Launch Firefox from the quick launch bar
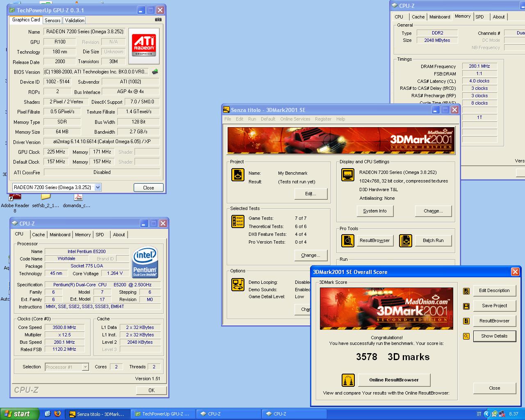The width and height of the screenshot is (525, 420). [x=57, y=414]
